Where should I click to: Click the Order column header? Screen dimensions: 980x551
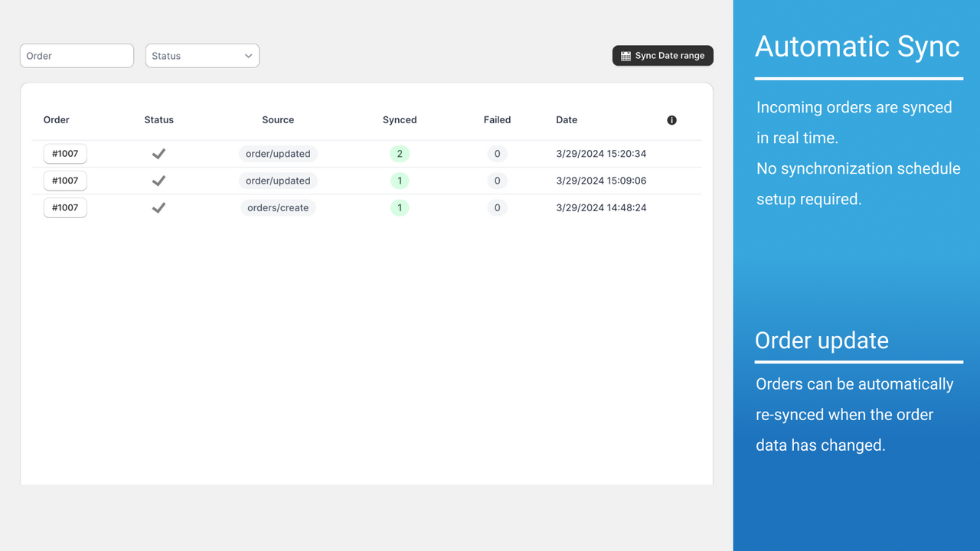pyautogui.click(x=56, y=120)
